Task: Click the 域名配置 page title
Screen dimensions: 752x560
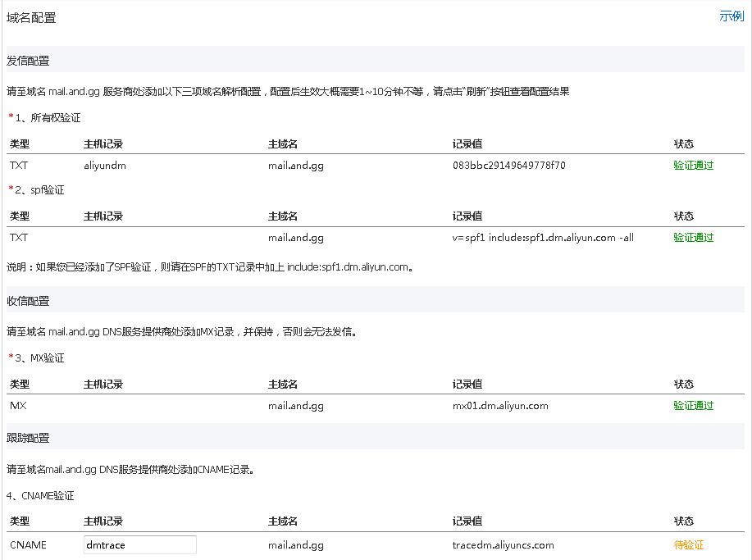Action: [31, 17]
